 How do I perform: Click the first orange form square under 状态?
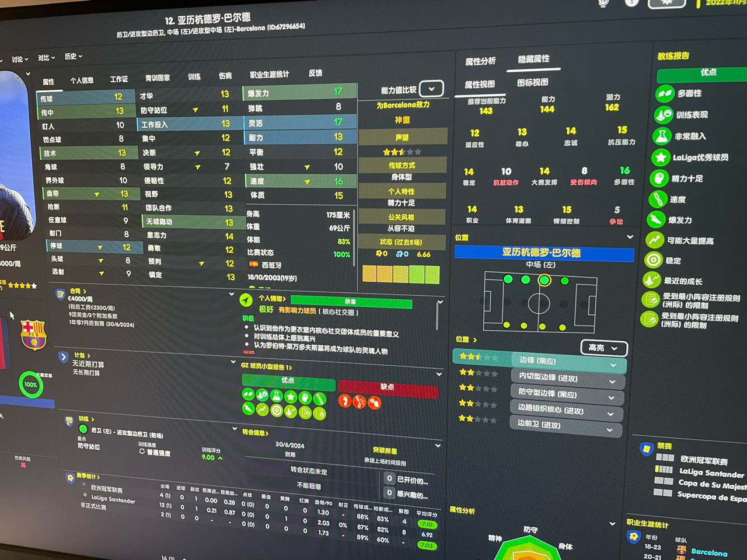click(x=369, y=274)
